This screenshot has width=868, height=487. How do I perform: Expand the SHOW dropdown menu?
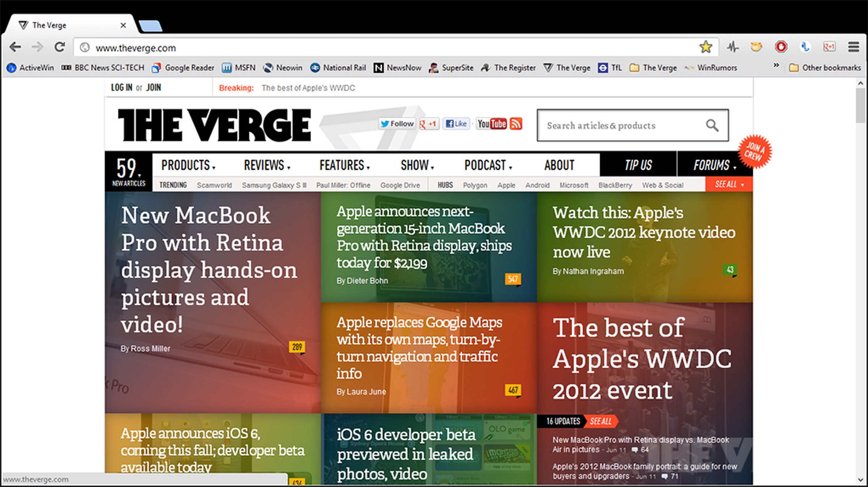point(417,165)
